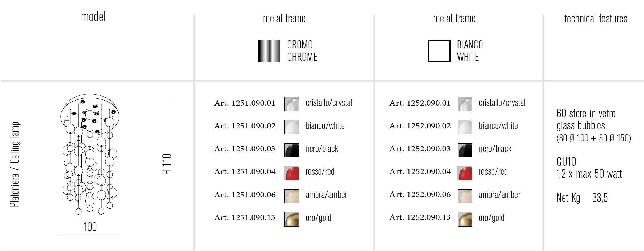
Task: Select crystal glass swatch under white frame
Action: 465,104
